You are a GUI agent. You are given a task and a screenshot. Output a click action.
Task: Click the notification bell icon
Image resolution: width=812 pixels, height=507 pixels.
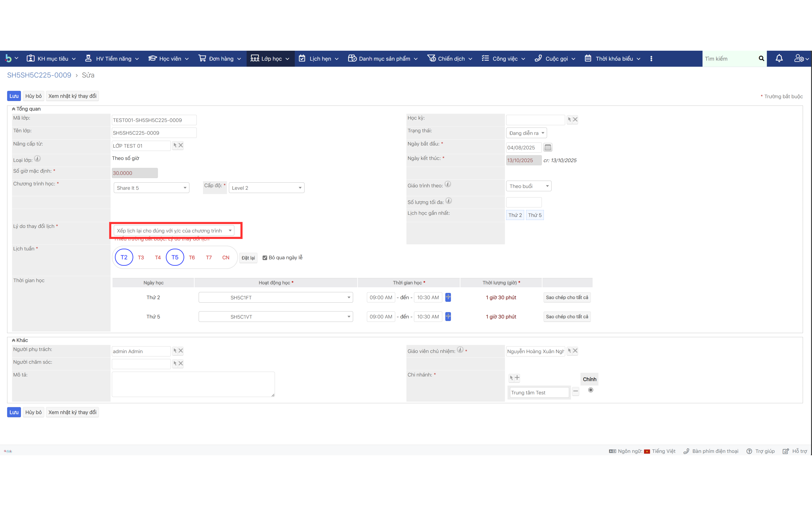(779, 58)
